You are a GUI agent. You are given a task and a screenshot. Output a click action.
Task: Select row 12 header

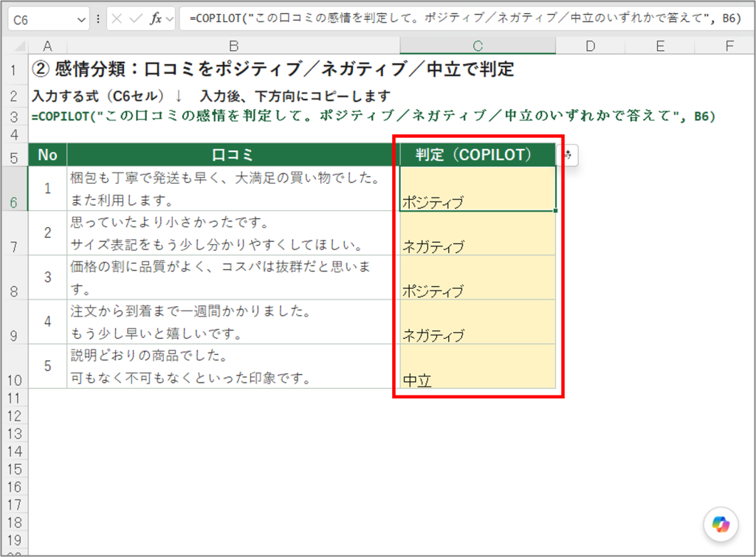(x=14, y=416)
